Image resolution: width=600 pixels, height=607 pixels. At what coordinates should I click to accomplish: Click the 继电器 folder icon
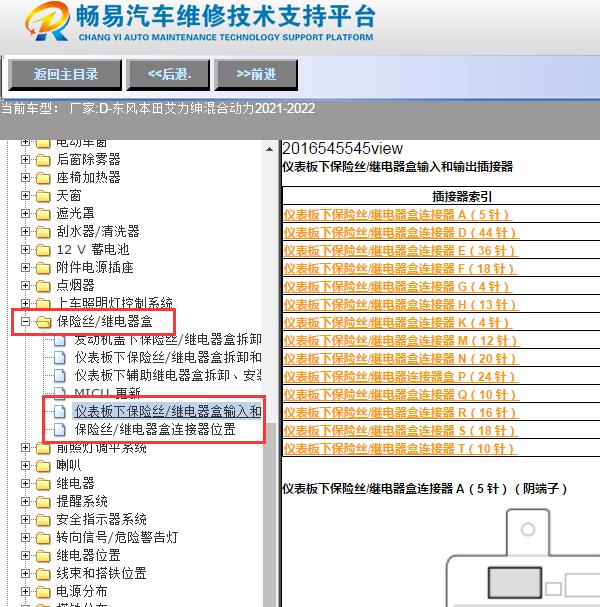click(x=43, y=484)
